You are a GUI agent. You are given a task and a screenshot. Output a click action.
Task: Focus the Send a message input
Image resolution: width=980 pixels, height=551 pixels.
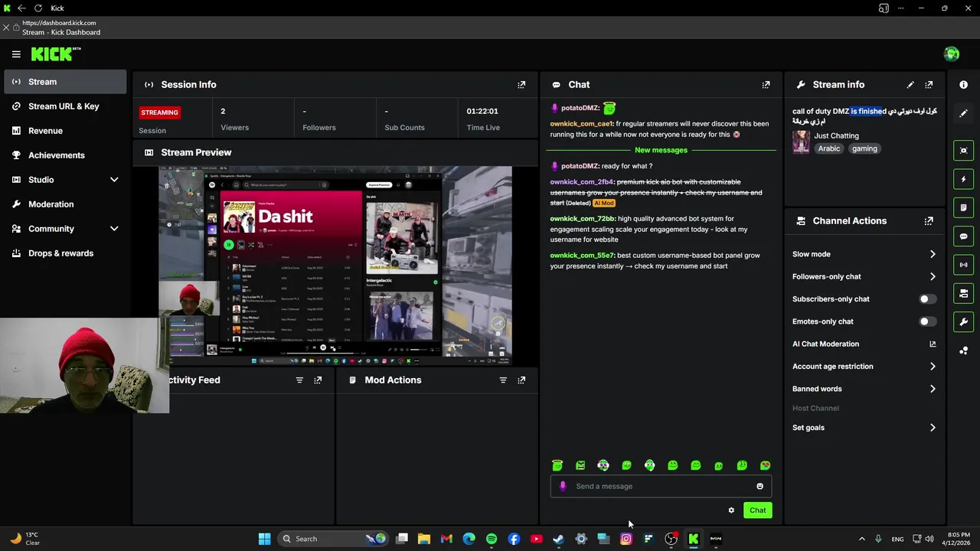click(661, 487)
